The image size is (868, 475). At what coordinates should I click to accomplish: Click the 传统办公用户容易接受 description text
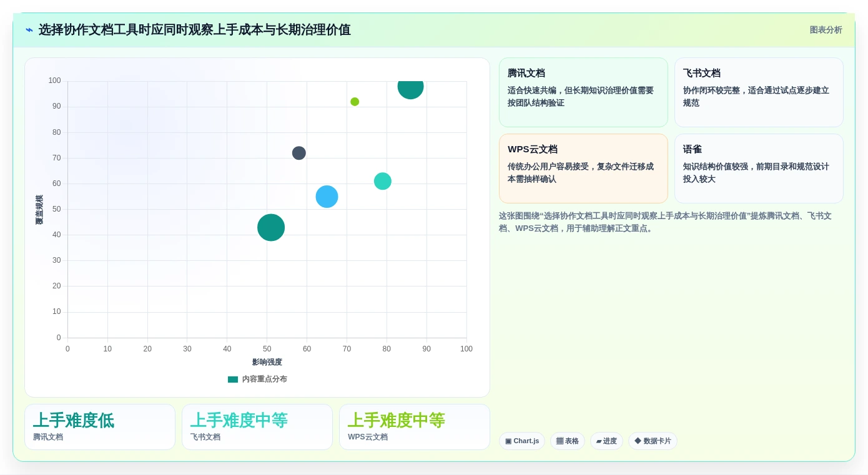click(x=581, y=173)
